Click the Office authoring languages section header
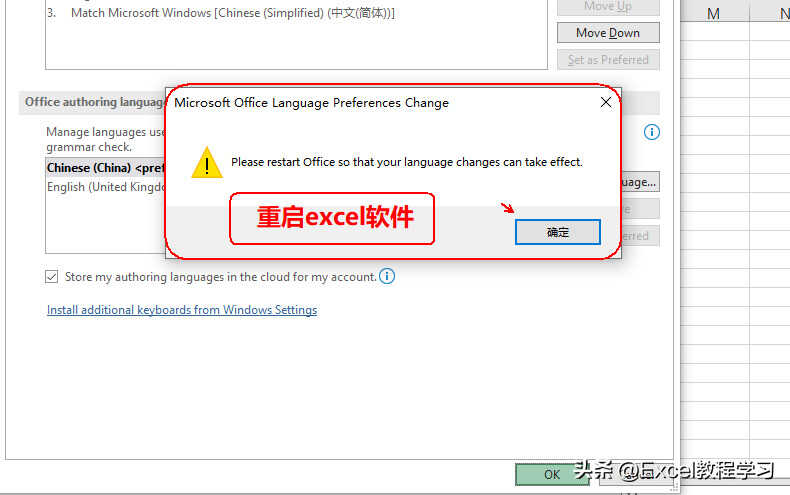The height and width of the screenshot is (495, 790). pos(95,102)
